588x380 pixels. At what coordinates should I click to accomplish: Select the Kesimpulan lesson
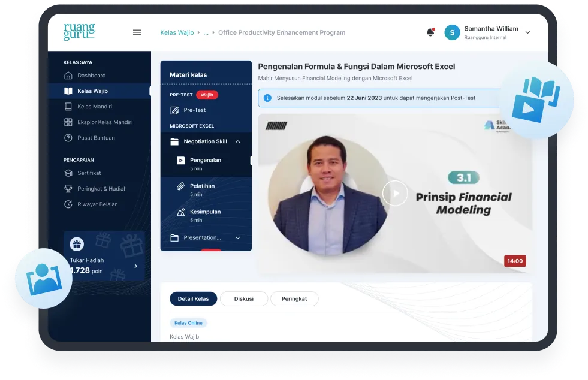(206, 216)
